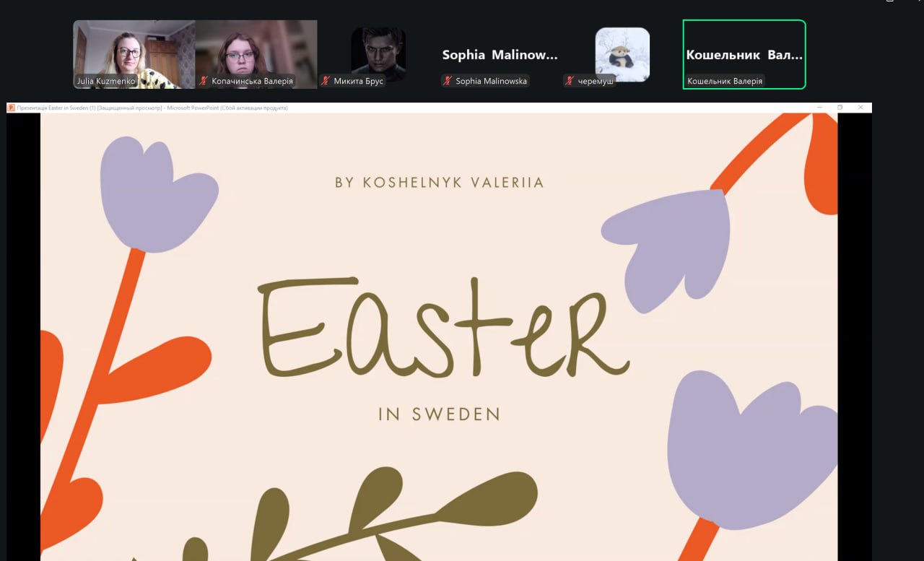Click the large Easter title on the slide

(443, 329)
